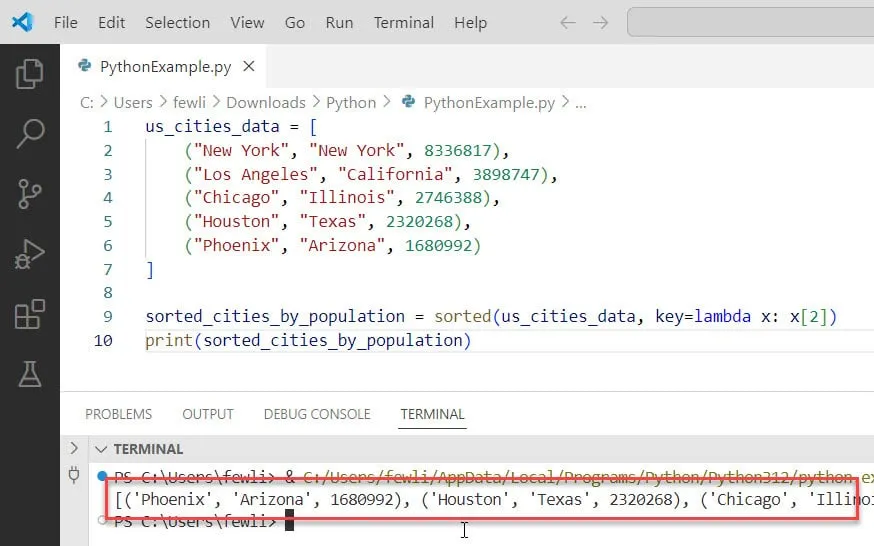
Task: Open the Explorer view in activity bar
Action: (30, 73)
